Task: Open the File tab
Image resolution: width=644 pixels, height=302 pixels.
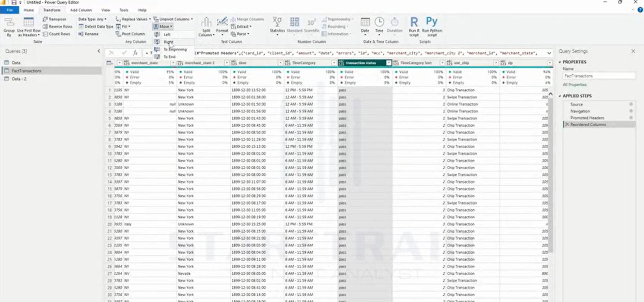Action: coord(10,10)
